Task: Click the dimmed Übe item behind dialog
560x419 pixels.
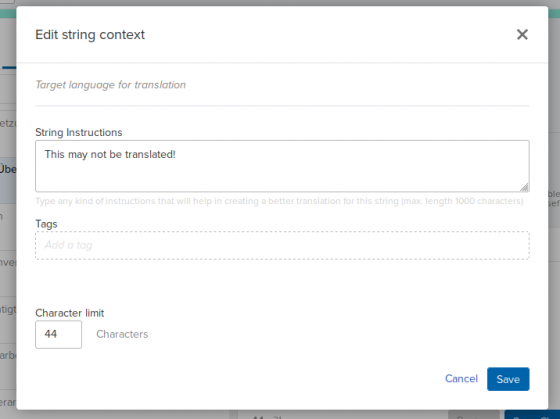Action: tap(8, 169)
